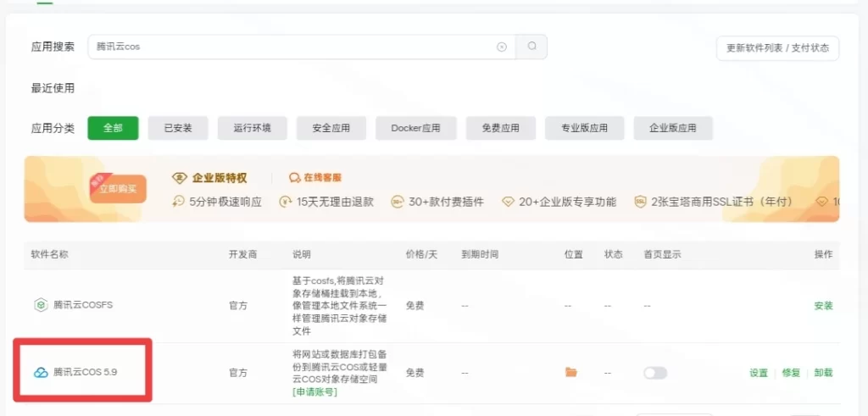This screenshot has width=868, height=416.
Task: Click 官方 developer in 腾讯云COS row
Action: (x=238, y=373)
